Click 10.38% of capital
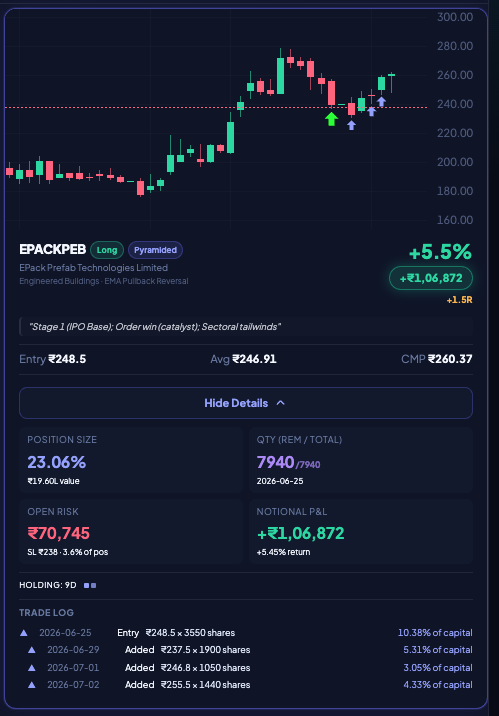The image size is (499, 716). click(x=435, y=633)
